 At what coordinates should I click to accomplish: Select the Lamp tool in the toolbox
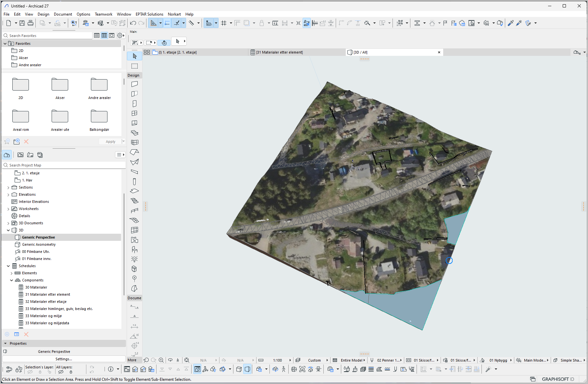click(x=134, y=259)
